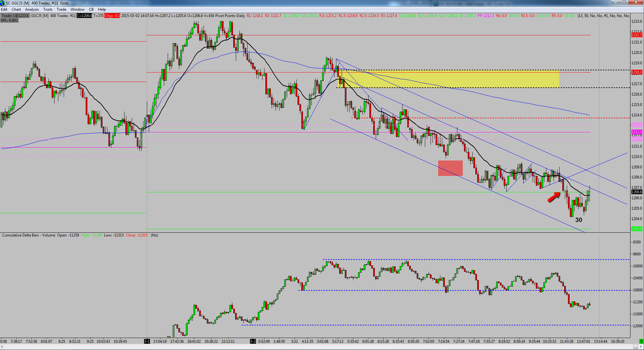Open the Trade menu
This screenshot has width=644, height=350.
click(61, 9)
